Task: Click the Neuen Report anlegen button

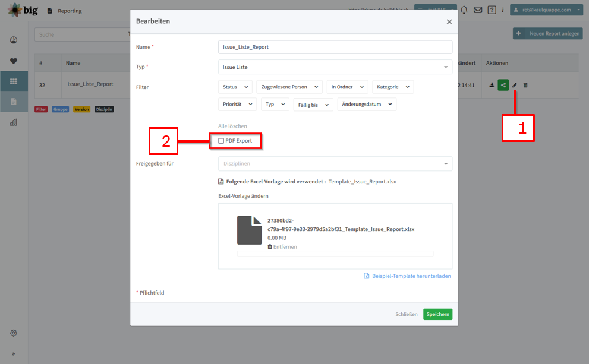Action: click(547, 33)
